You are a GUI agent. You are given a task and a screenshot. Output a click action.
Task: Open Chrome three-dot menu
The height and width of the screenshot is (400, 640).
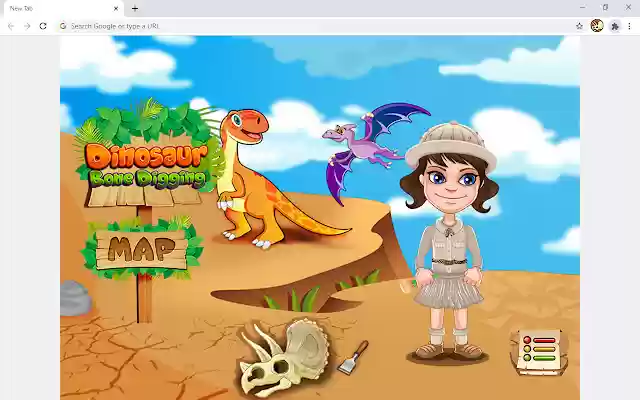click(x=629, y=26)
